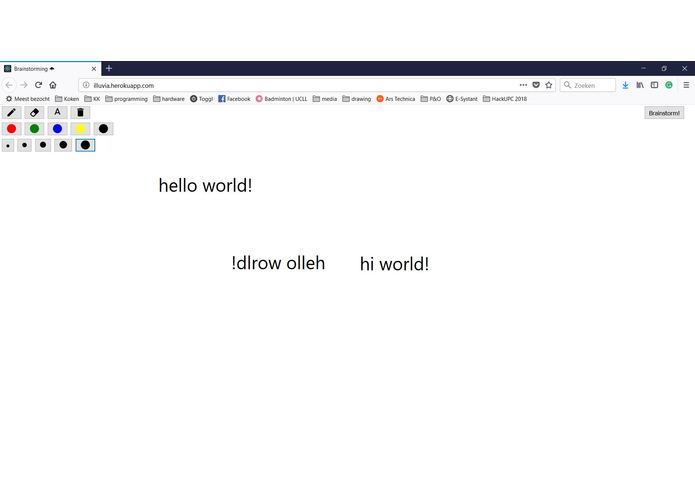Open the E-Systant bookmark
Image resolution: width=695 pixels, height=494 pixels.
[x=462, y=99]
